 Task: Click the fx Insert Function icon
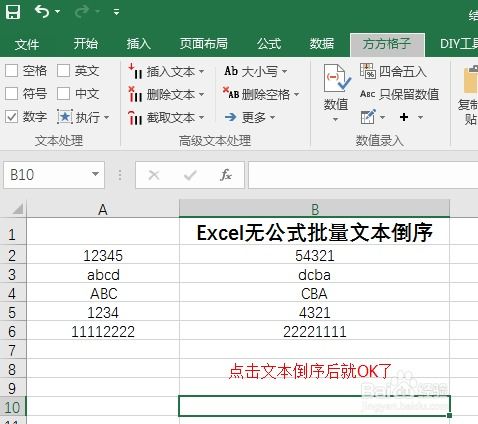(226, 175)
